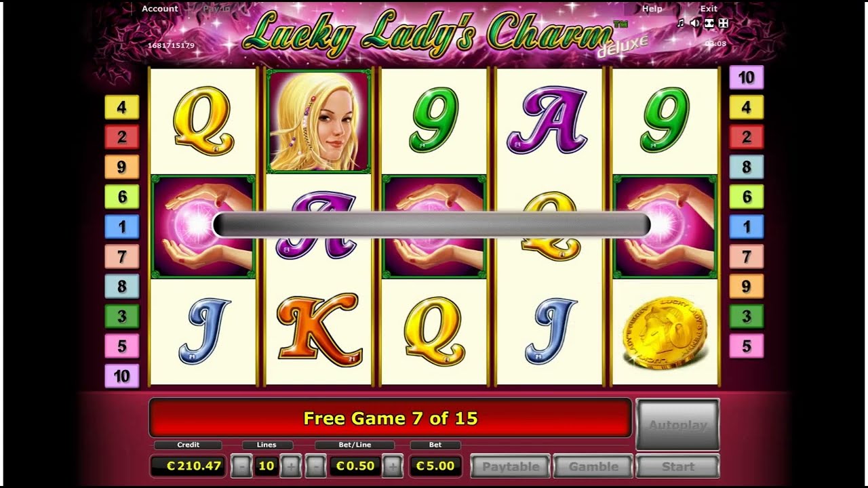Image resolution: width=868 pixels, height=488 pixels.
Task: Select payline 10 marker at top right
Action: click(x=746, y=77)
